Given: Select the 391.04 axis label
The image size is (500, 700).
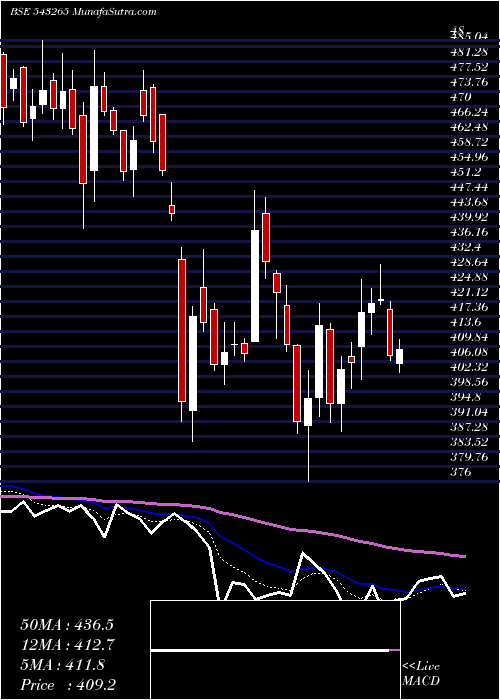Looking at the screenshot, I should tap(469, 412).
